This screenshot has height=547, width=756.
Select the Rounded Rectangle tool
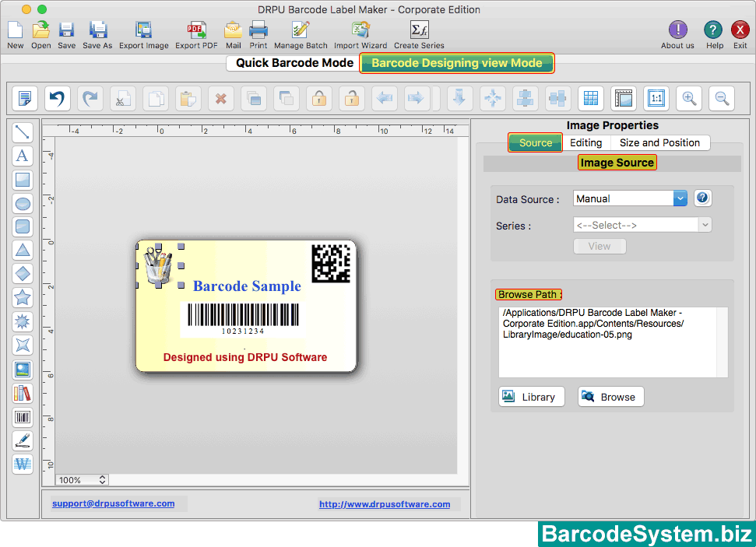click(x=22, y=226)
